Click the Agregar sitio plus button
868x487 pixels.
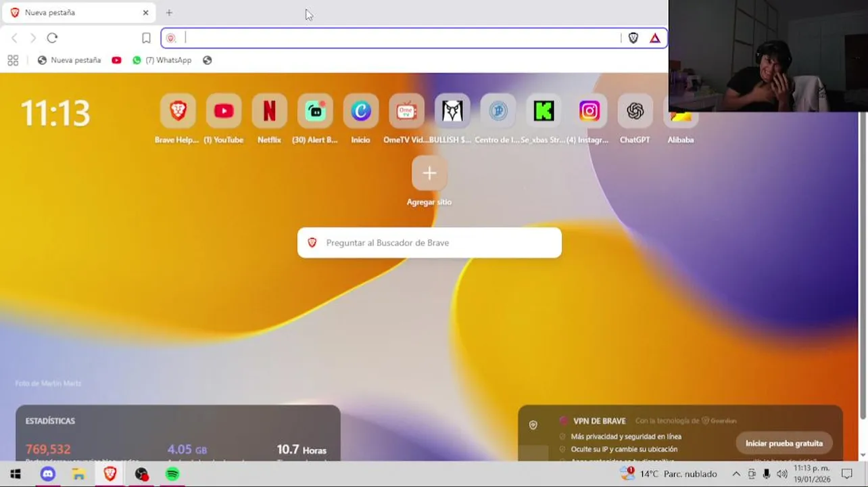(429, 173)
